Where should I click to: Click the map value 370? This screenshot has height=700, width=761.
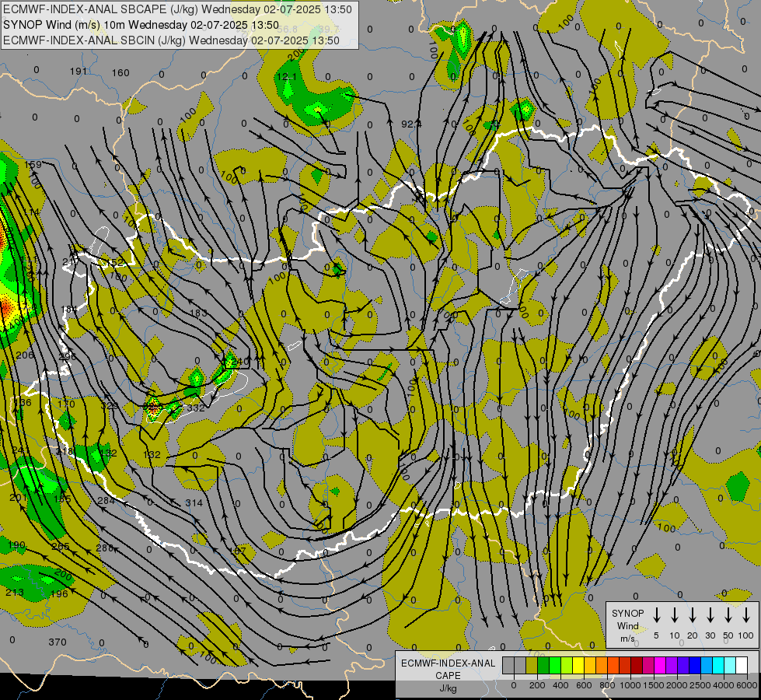click(58, 642)
